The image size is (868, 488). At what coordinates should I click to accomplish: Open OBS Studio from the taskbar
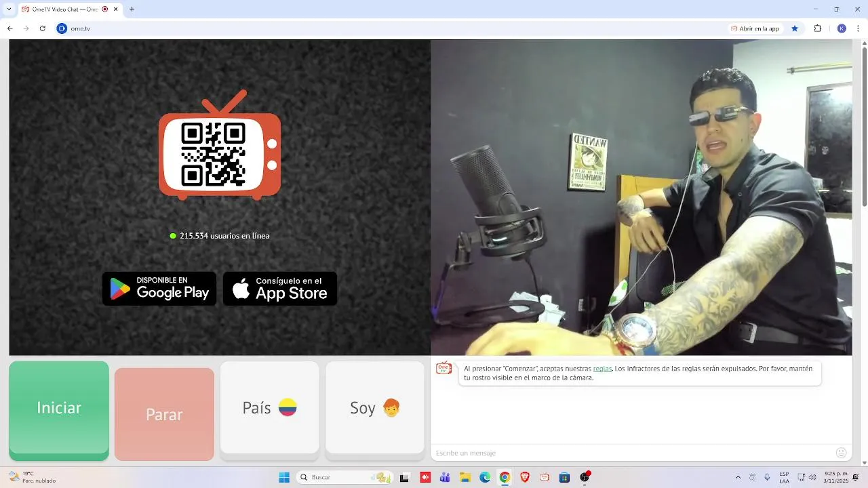pos(585,477)
